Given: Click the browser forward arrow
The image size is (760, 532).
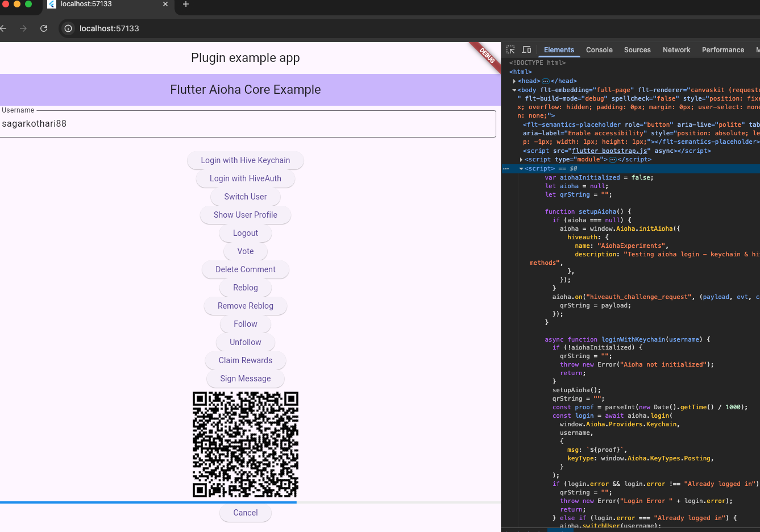Looking at the screenshot, I should [23, 28].
